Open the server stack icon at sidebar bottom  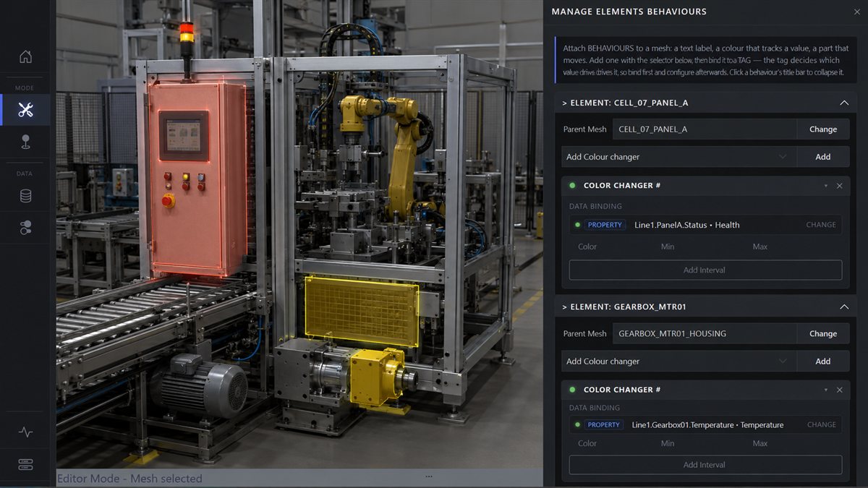(x=25, y=464)
